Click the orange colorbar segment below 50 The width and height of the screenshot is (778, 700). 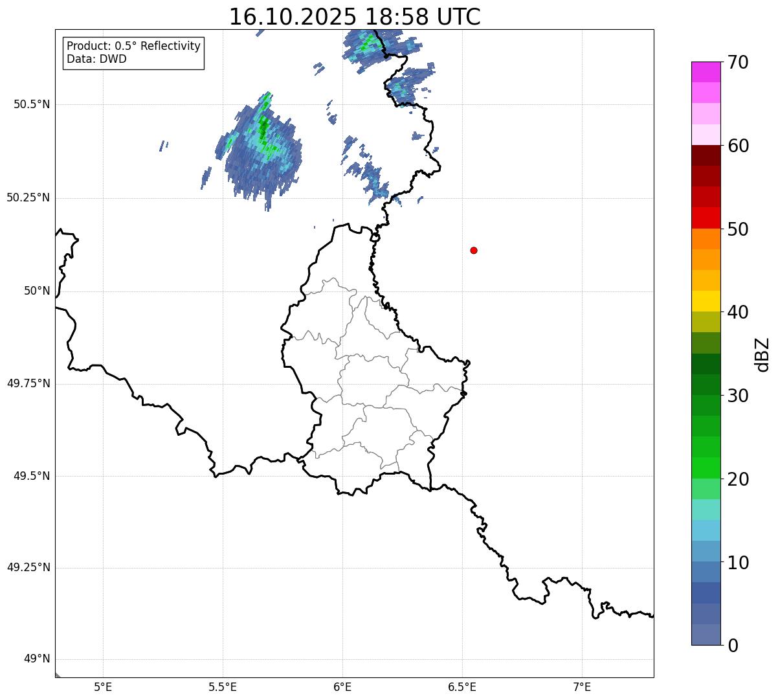[706, 239]
